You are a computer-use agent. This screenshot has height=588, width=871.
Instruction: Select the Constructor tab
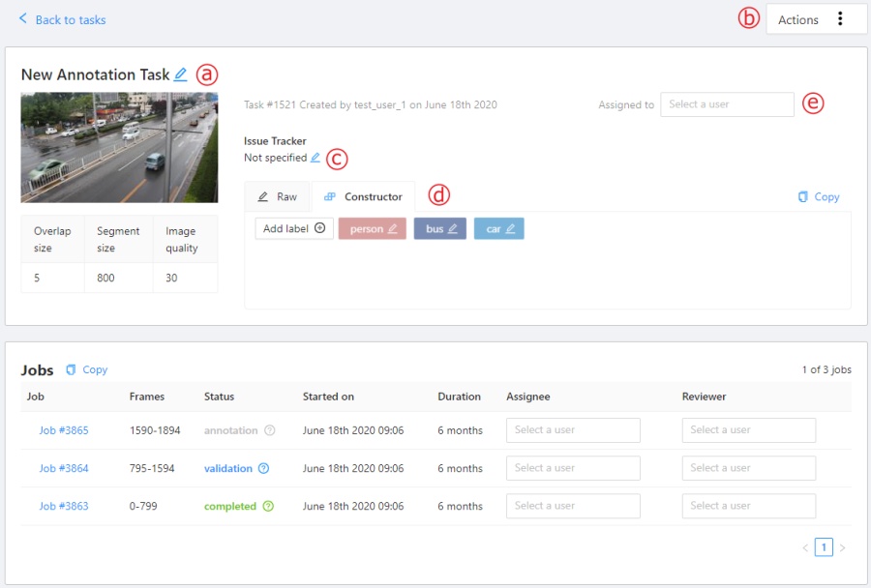point(363,196)
